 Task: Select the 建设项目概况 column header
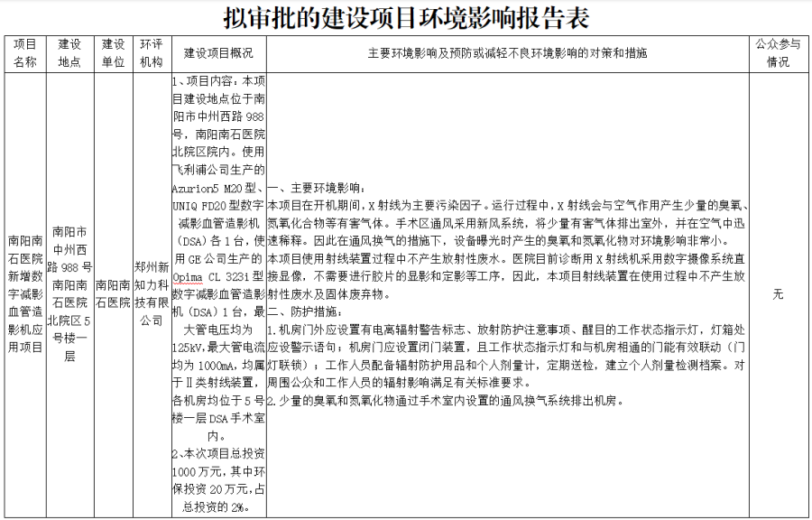[x=218, y=53]
